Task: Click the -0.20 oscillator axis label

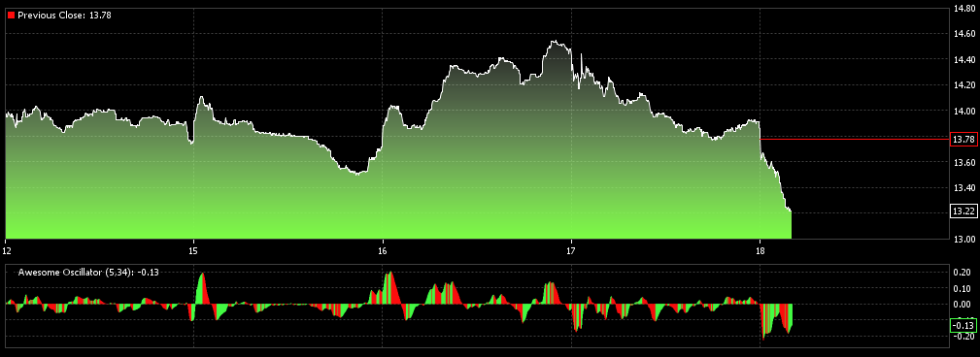Action: [963, 337]
